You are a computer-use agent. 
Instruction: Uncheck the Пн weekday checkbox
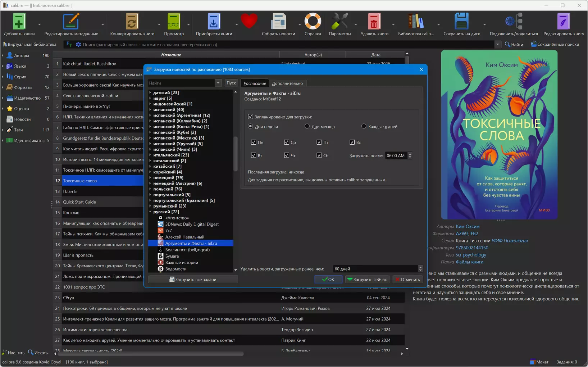pyautogui.click(x=254, y=142)
